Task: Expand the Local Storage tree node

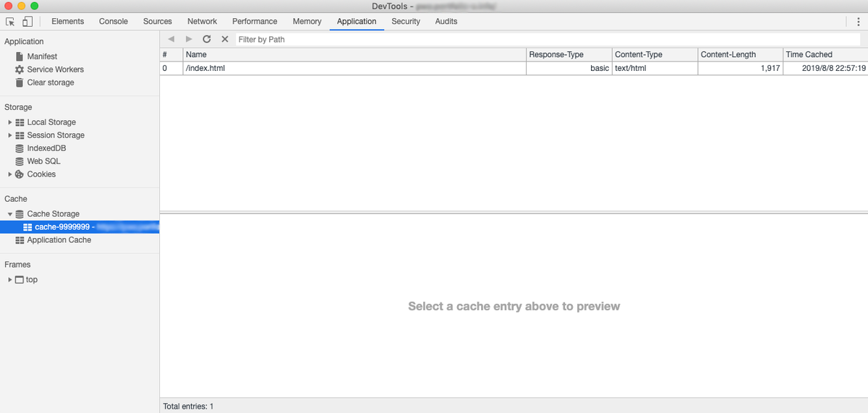Action: click(x=10, y=122)
